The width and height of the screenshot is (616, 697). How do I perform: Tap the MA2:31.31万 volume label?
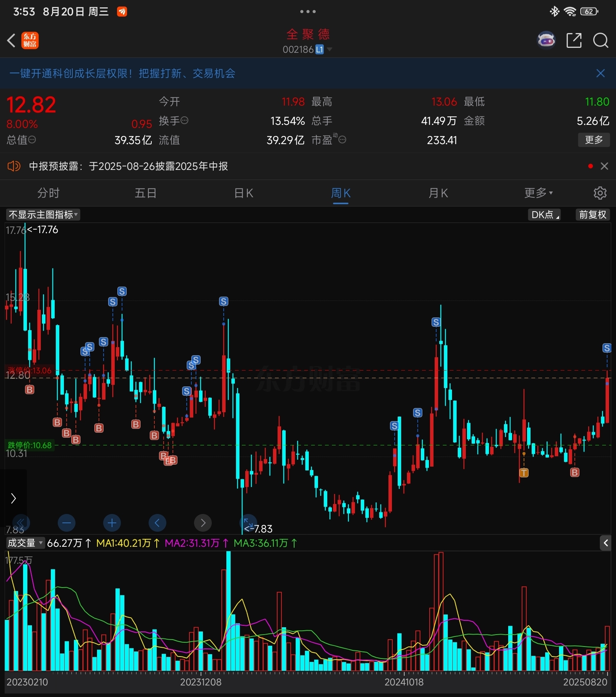tap(196, 543)
